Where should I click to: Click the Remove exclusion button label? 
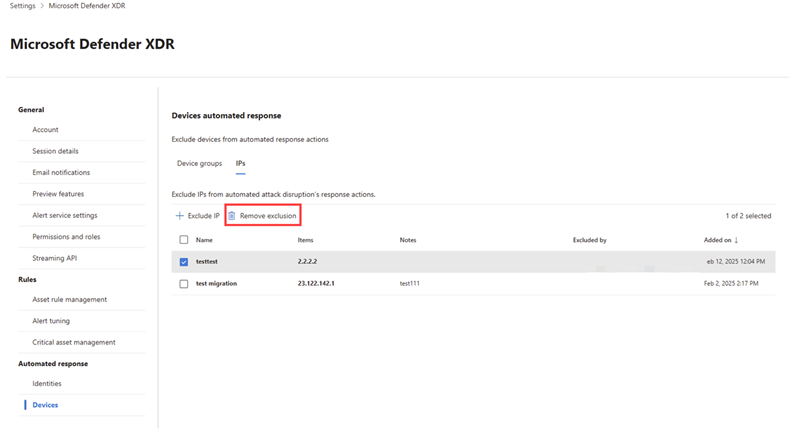coord(268,216)
